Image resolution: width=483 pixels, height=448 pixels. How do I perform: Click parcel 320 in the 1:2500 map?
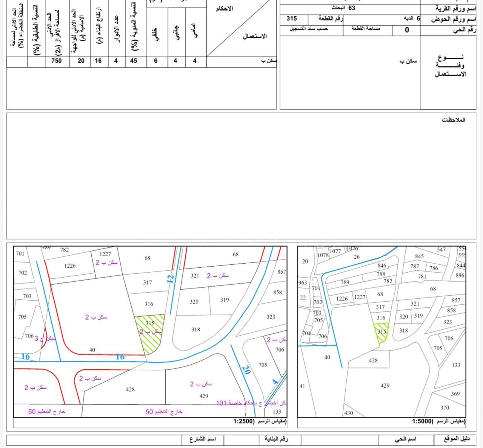[194, 302]
